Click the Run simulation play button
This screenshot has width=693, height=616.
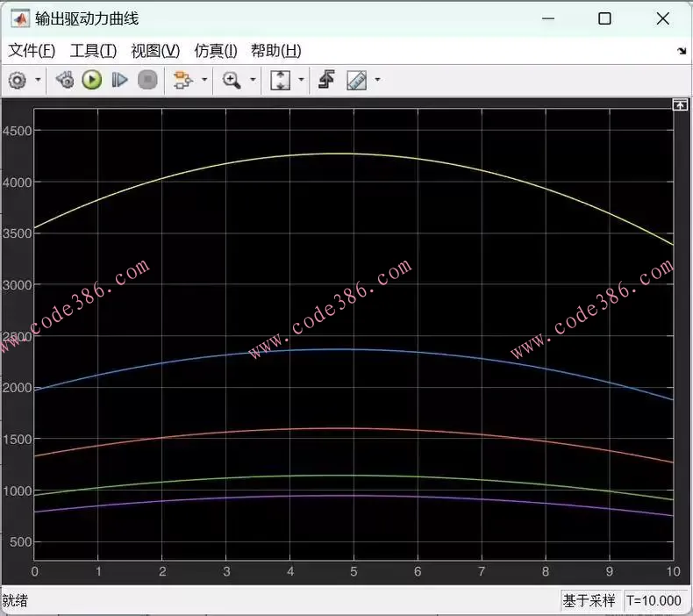tap(92, 80)
